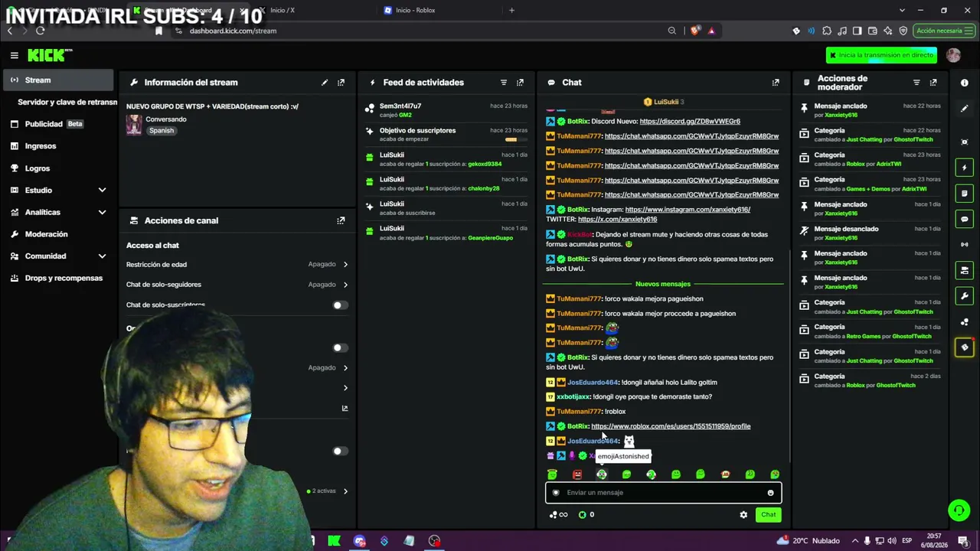Expand the Estudio sidebar section
Image resolution: width=980 pixels, height=551 pixels.
102,190
